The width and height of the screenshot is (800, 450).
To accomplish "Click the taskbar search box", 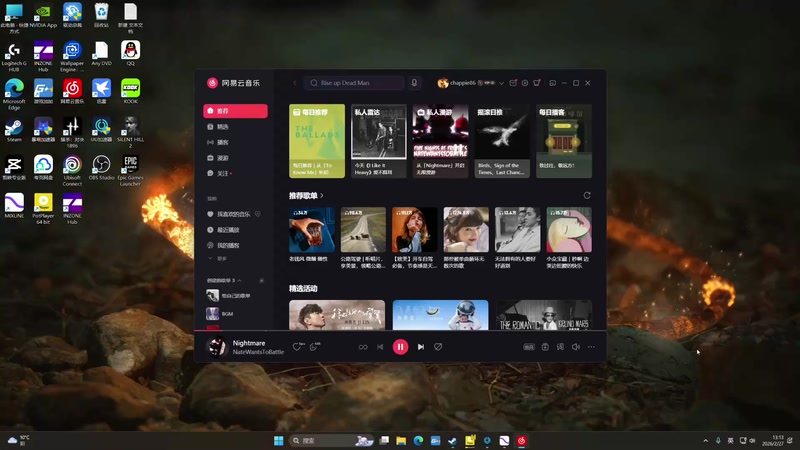I will tap(332, 441).
